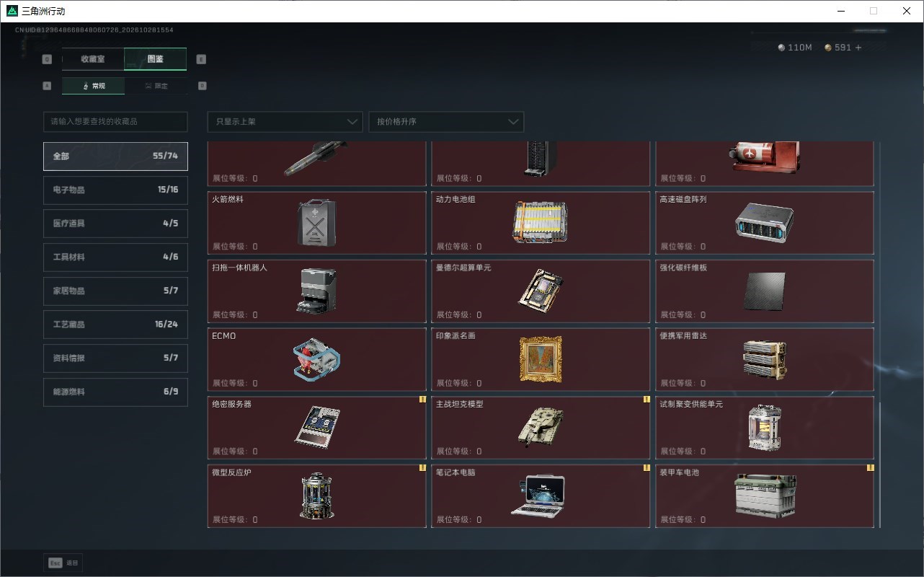Filter by 家居物品 category

point(115,291)
